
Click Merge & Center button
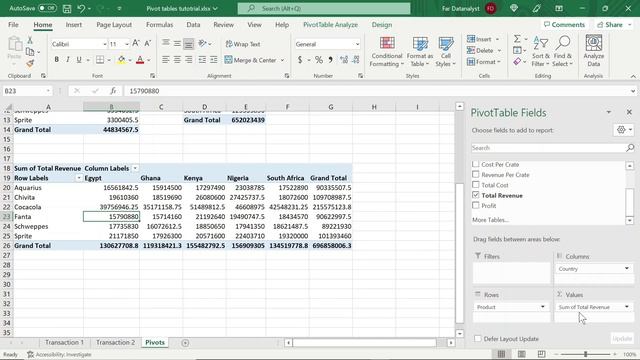click(251, 60)
